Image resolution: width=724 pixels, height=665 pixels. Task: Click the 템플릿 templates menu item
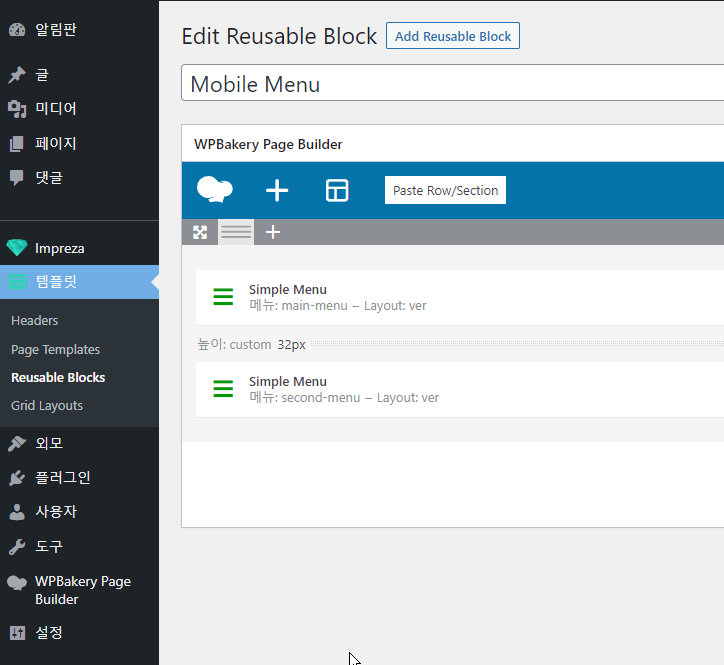[79, 282]
